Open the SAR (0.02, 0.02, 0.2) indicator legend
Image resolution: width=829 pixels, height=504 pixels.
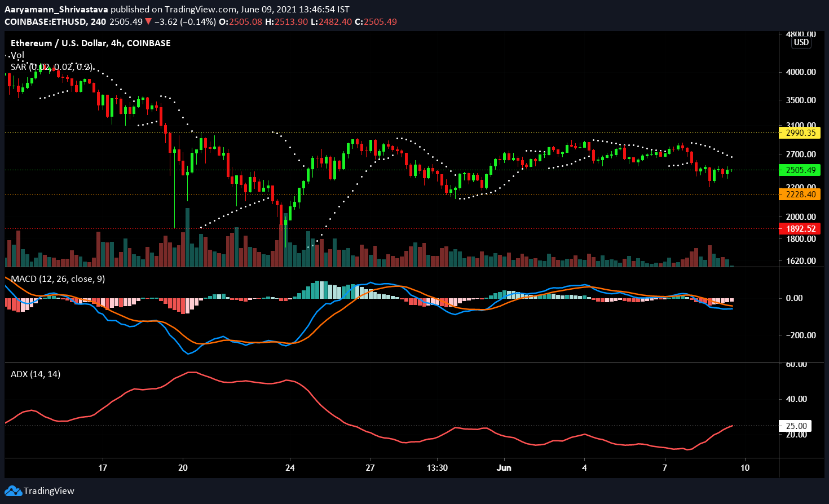coord(51,67)
